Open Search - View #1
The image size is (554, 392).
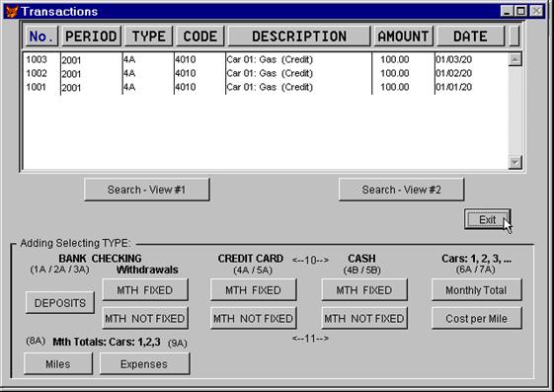point(146,190)
